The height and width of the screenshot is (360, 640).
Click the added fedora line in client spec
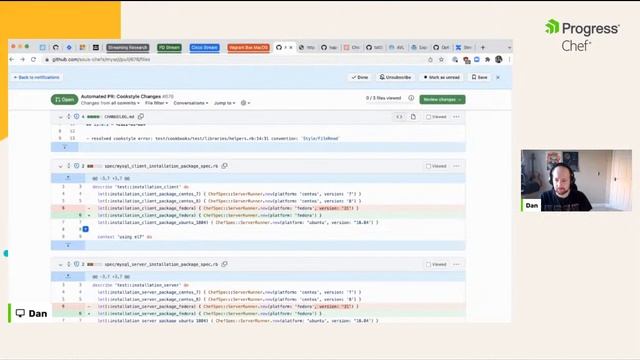(x=258, y=216)
